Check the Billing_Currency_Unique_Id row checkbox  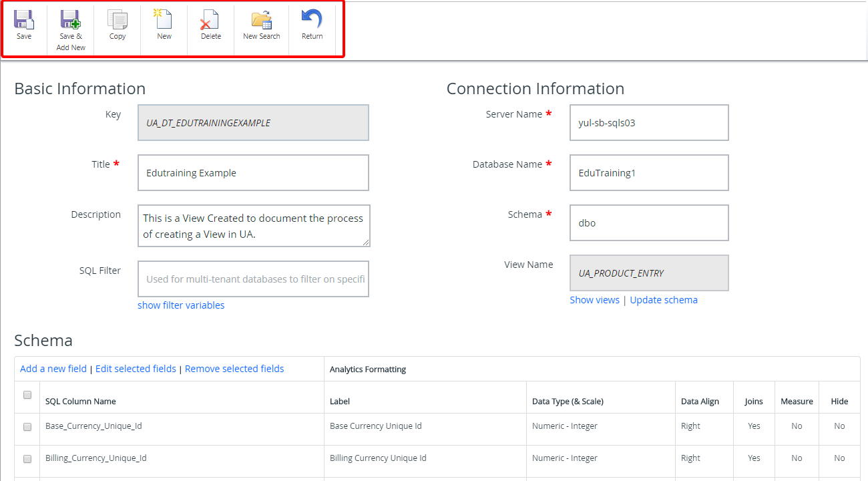(27, 459)
